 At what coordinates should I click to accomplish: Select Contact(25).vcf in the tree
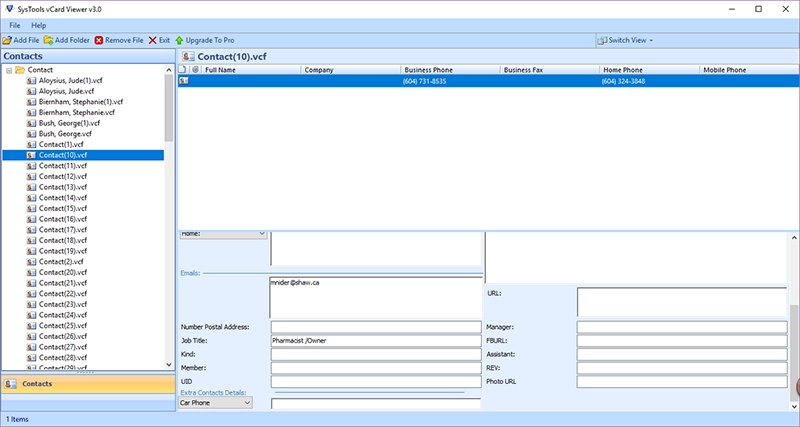click(63, 325)
